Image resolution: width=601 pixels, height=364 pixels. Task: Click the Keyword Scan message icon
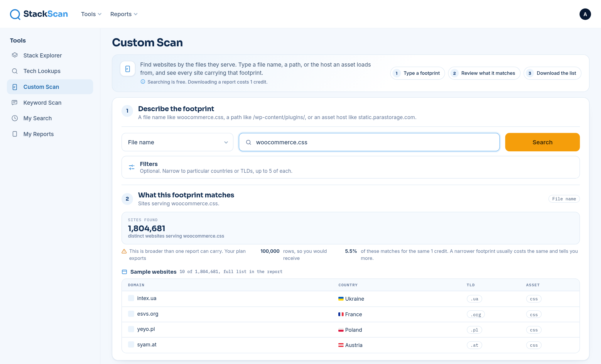(15, 102)
